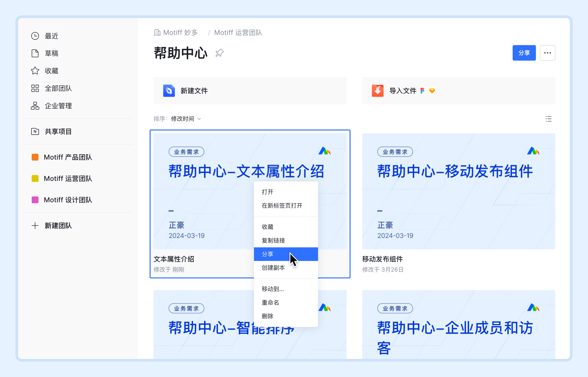588x377 pixels.
Task: Click 新建团队 in sidebar
Action: (x=58, y=226)
